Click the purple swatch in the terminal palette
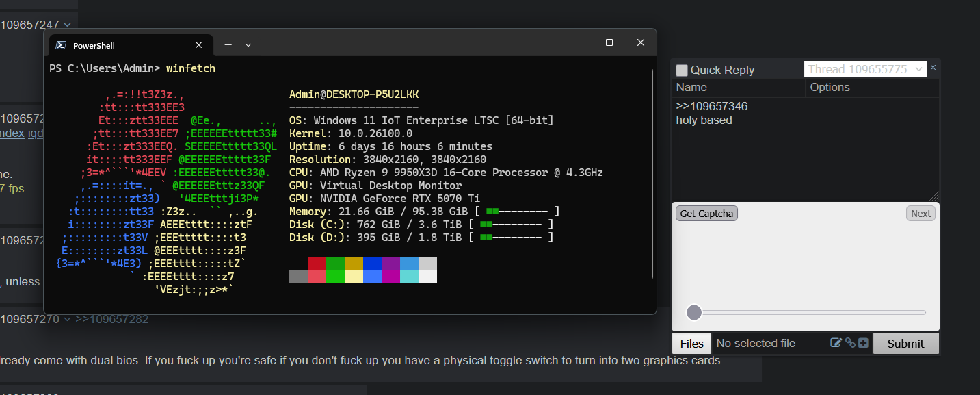980x395 pixels. (x=390, y=264)
